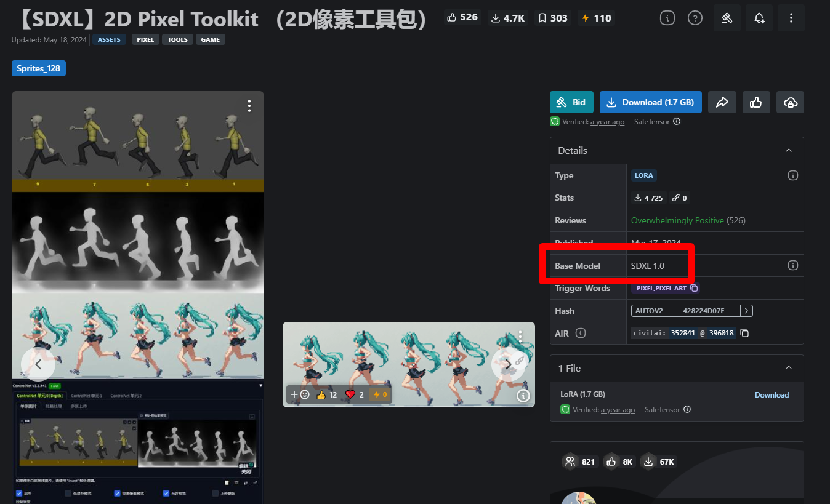This screenshot has width=830, height=504.
Task: Click the link count badge showing 0 in Stats
Action: pos(680,198)
